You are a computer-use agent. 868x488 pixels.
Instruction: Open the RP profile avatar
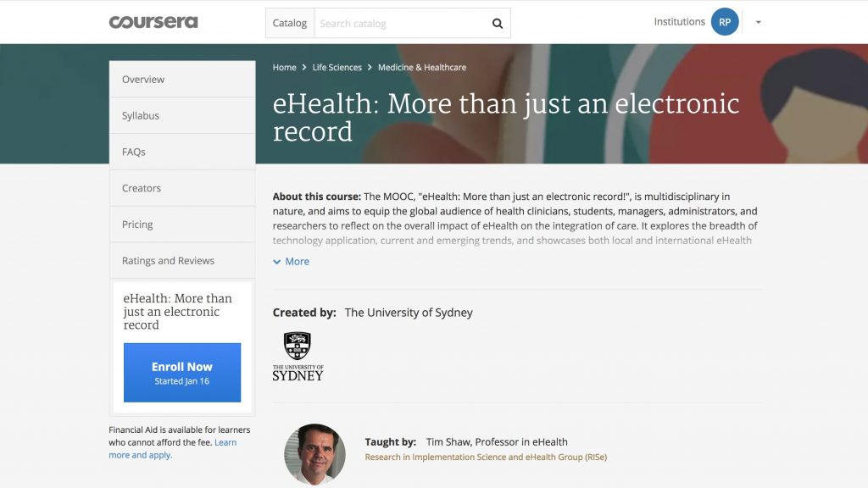point(725,22)
